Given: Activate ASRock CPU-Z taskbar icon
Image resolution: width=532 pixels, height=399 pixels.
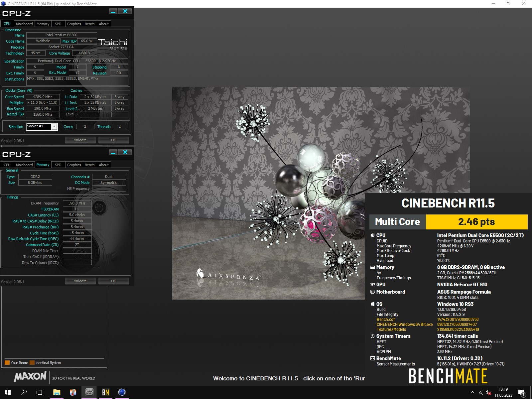Looking at the screenshot, I should point(89,392).
